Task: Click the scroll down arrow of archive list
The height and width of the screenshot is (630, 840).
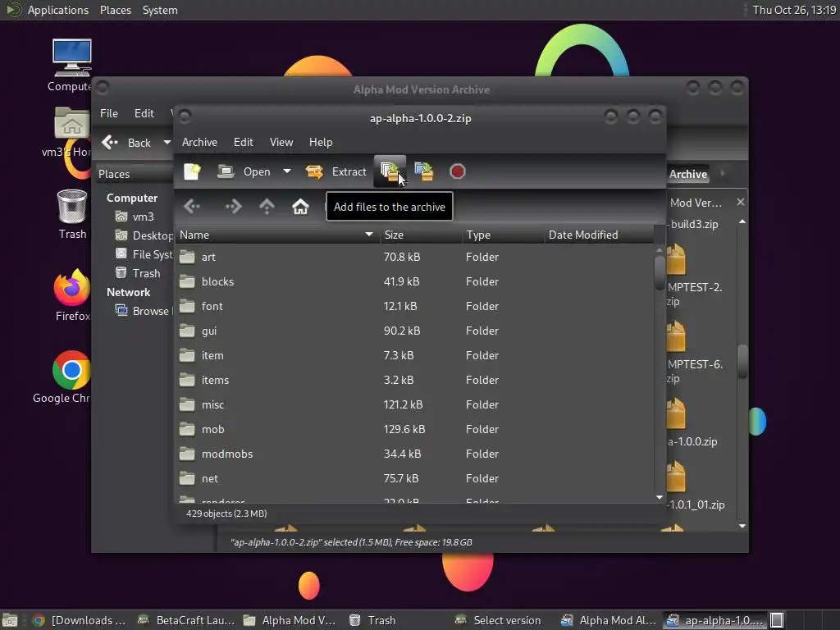Action: point(660,497)
